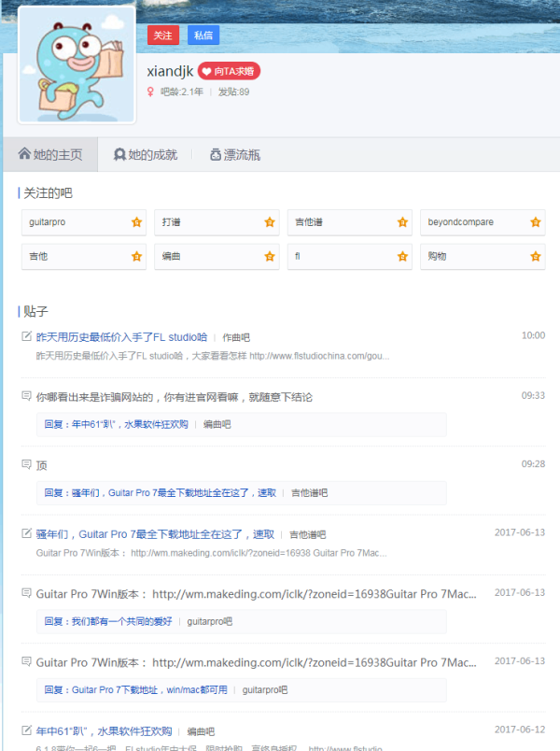
Task: Open the guitarpro followed forum
Action: (84, 222)
